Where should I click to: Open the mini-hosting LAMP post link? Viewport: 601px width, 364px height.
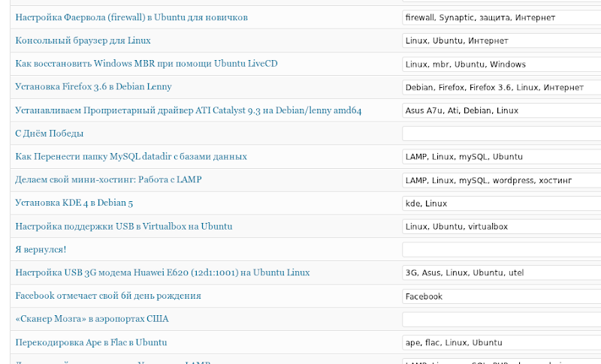[108, 179]
